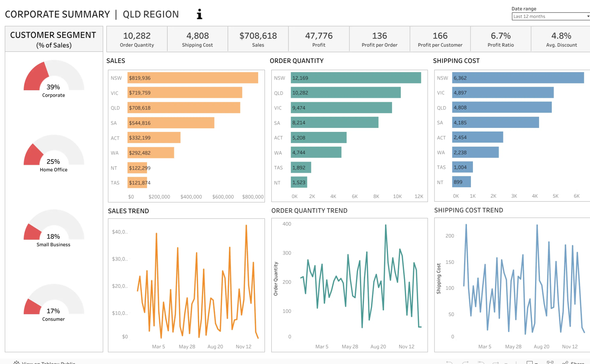The width and height of the screenshot is (590, 364).
Task: Select the WA shipping cost bar 2,238
Action: point(475,152)
